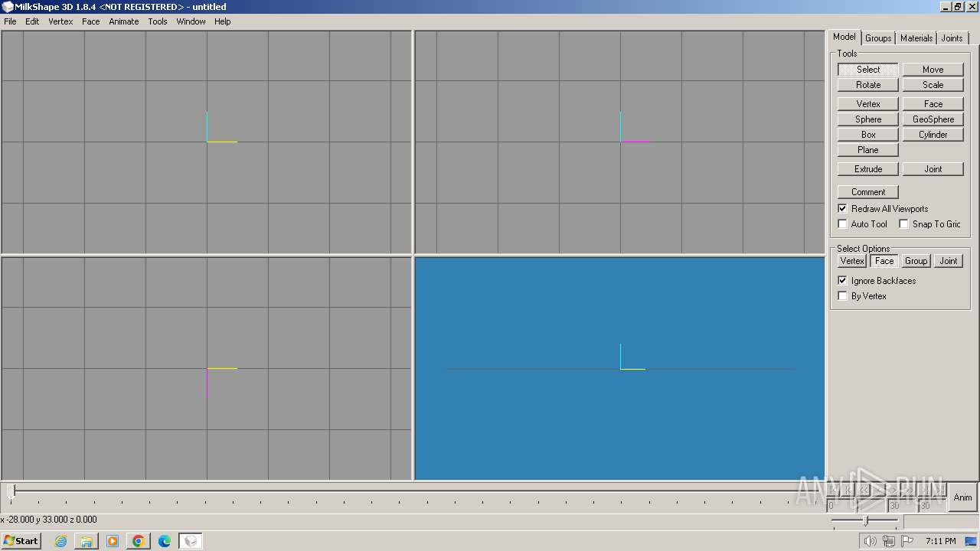Switch to the Groups tab
Image resolution: width=980 pixels, height=551 pixels.
click(878, 38)
